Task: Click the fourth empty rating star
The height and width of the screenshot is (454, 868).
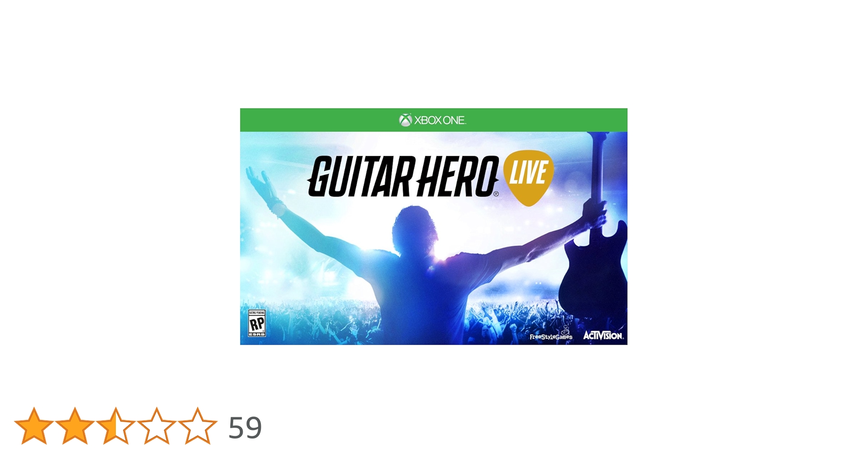Action: click(x=157, y=426)
